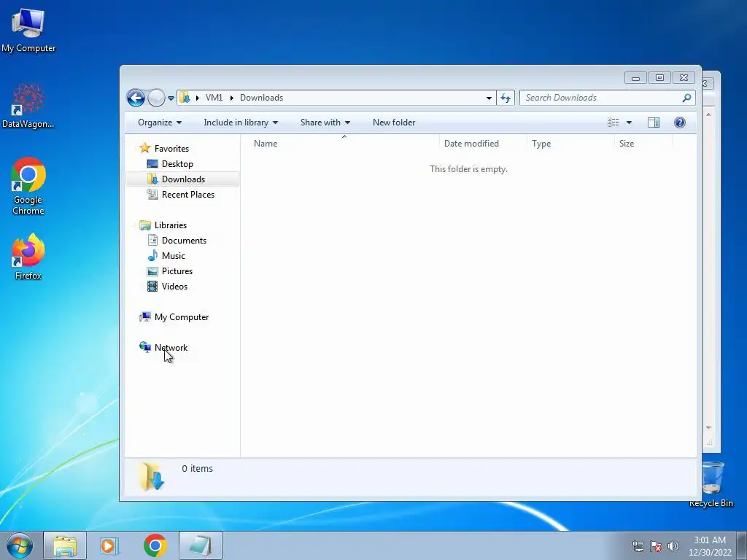This screenshot has width=747, height=560.
Task: Click Downloads folder icon in details pane
Action: 152,476
